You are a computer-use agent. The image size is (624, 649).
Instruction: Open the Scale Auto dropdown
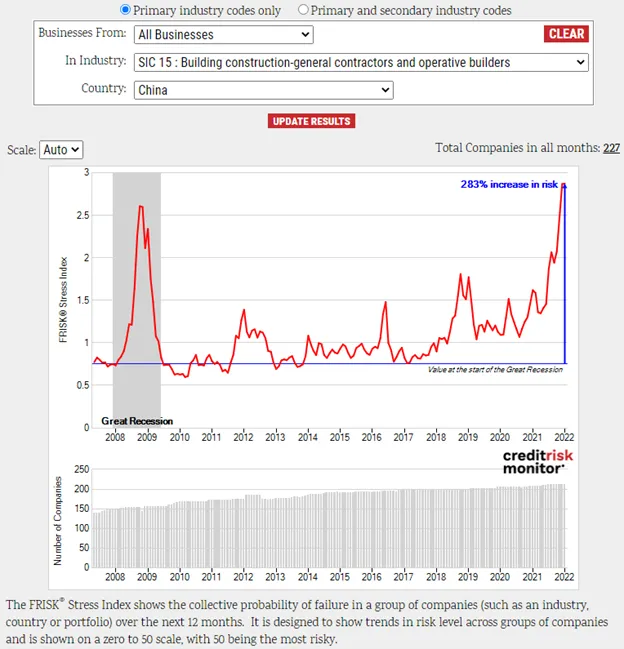[61, 149]
